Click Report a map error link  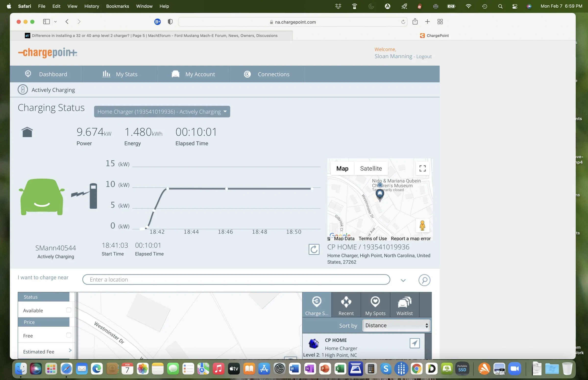click(411, 239)
